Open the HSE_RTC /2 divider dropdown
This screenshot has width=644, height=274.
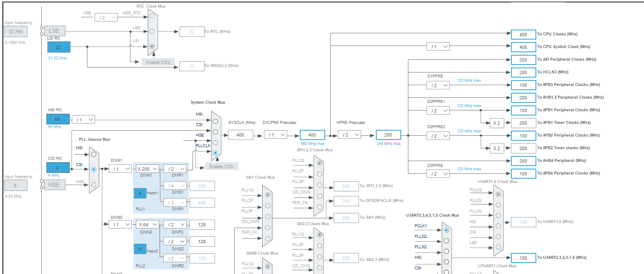tap(106, 17)
